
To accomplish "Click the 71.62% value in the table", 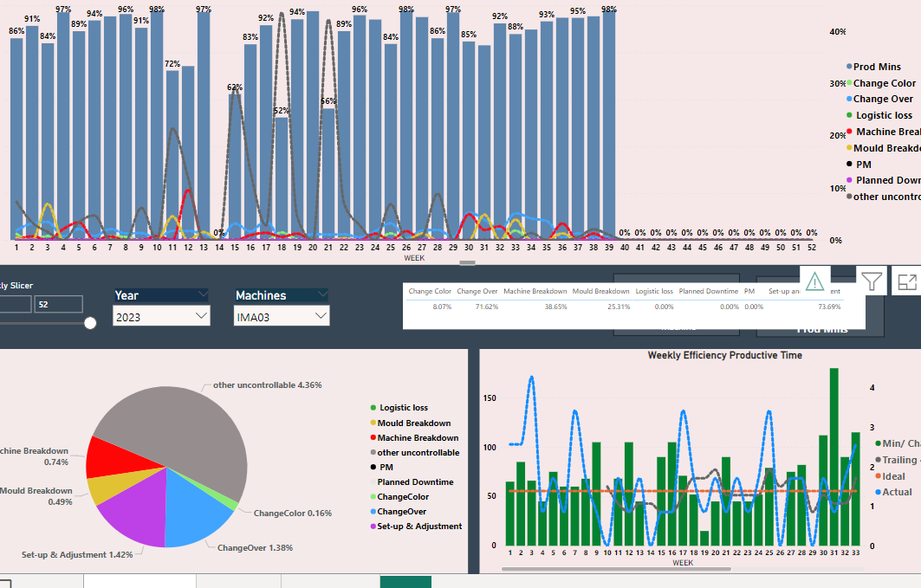I will click(x=487, y=307).
